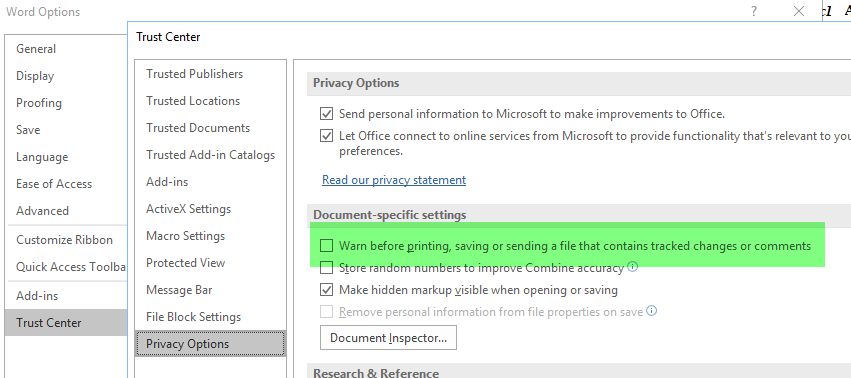Open Read our privacy statement link
The height and width of the screenshot is (378, 851).
point(394,180)
